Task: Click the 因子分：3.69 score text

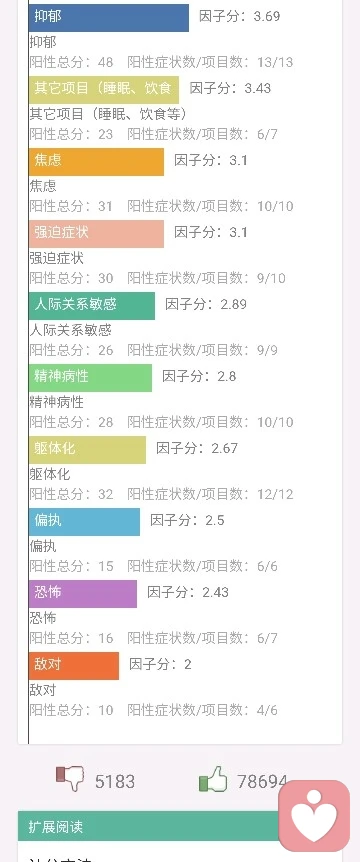Action: [240, 16]
